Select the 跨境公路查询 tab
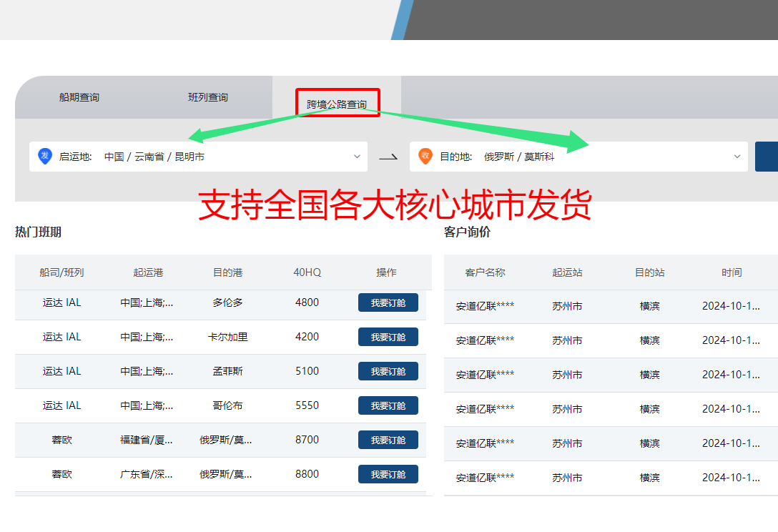This screenshot has width=778, height=532. (x=337, y=104)
